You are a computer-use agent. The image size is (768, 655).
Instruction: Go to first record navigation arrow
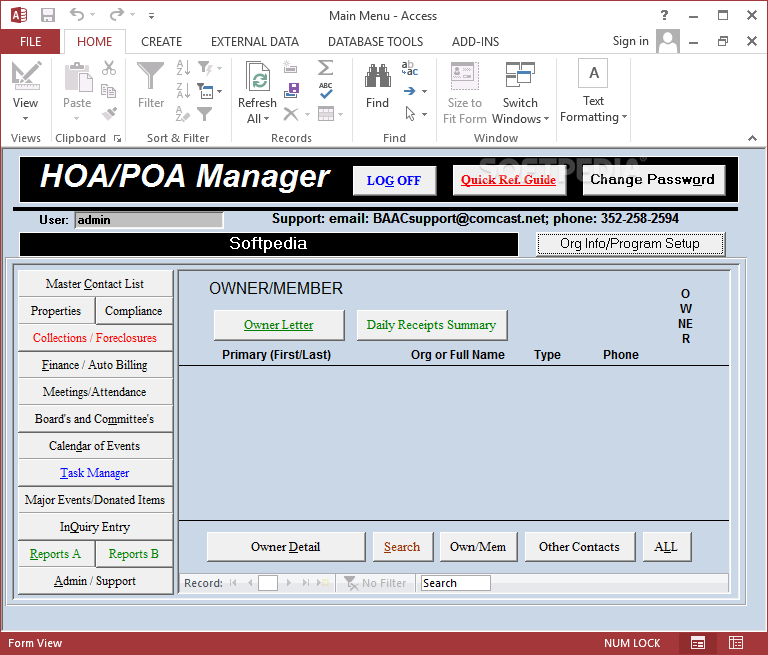click(x=233, y=583)
